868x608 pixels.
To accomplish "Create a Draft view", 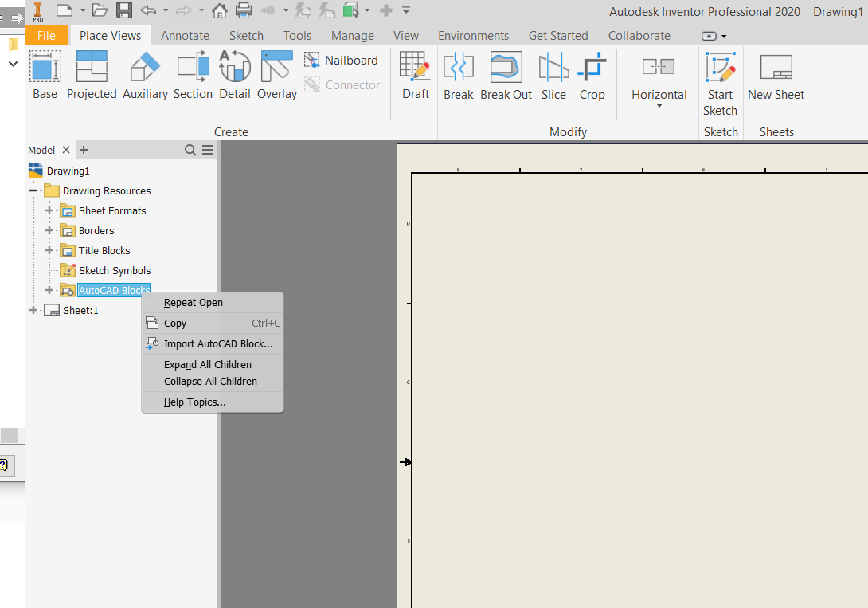I will (x=416, y=76).
